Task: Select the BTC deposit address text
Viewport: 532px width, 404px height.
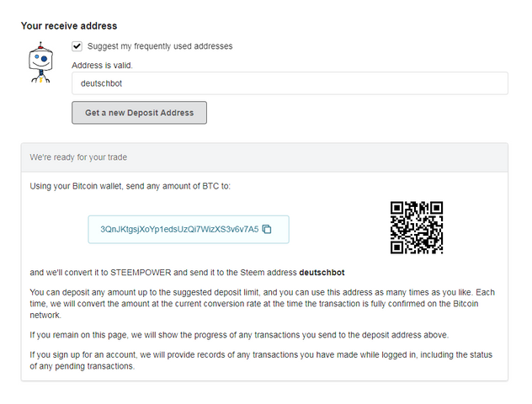Action: click(179, 229)
